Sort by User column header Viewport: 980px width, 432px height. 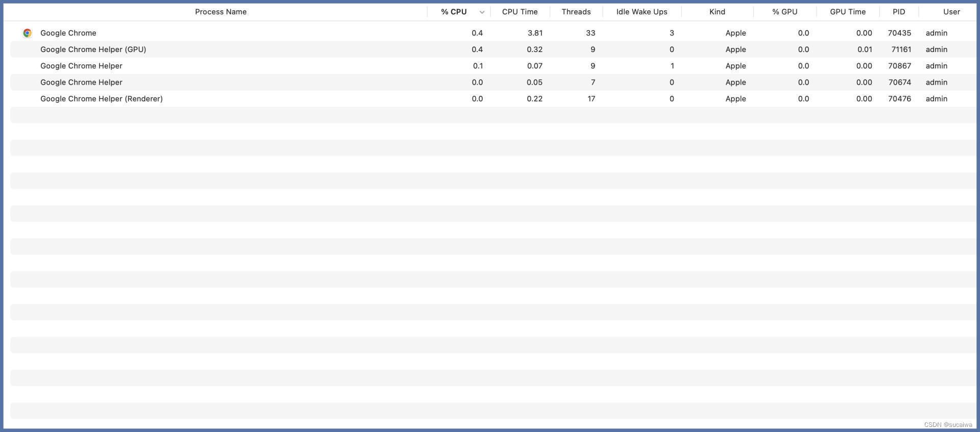(x=951, y=12)
